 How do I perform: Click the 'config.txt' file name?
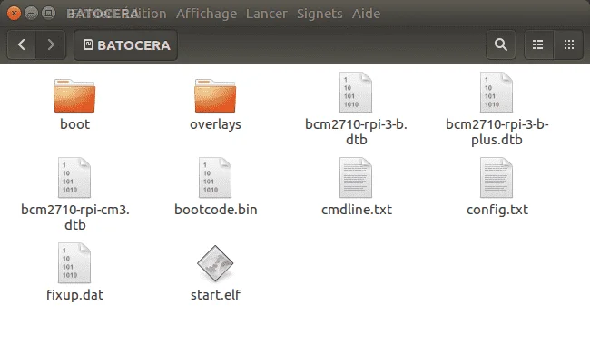coord(497,210)
